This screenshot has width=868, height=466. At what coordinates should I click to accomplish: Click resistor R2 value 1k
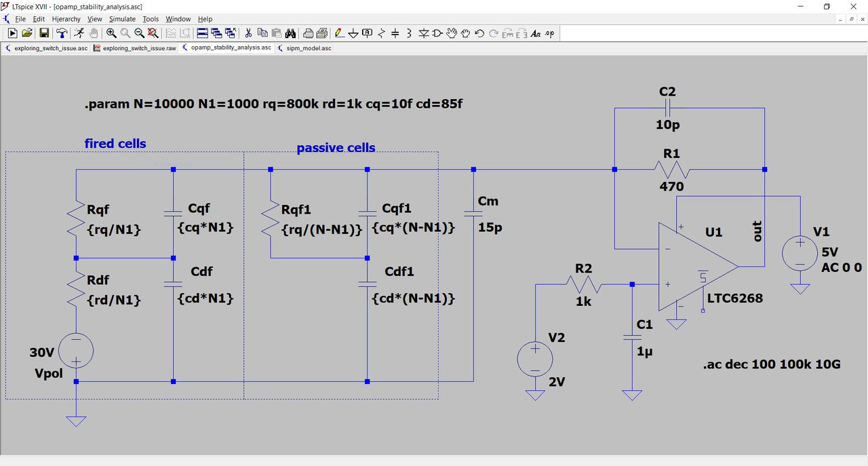(x=583, y=301)
